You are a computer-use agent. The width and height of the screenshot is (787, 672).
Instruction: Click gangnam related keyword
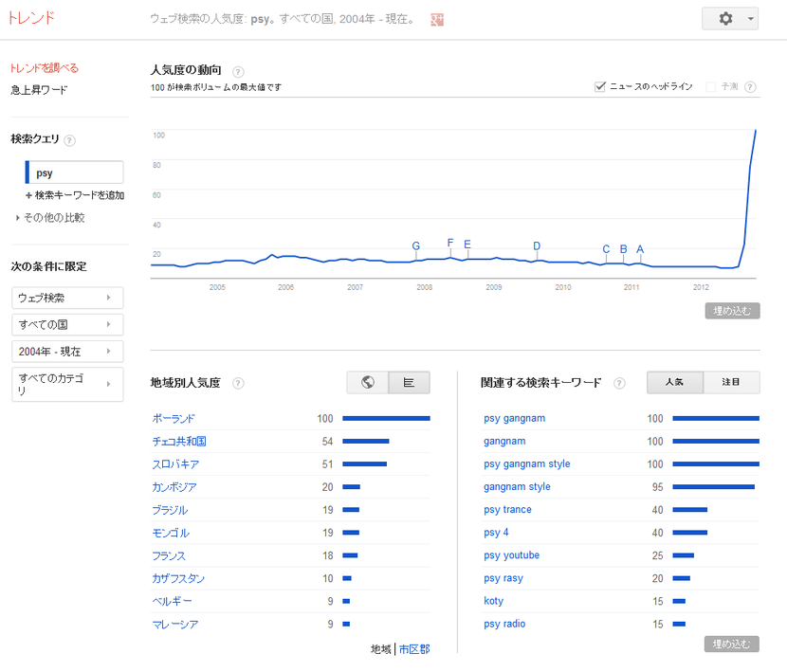(504, 441)
